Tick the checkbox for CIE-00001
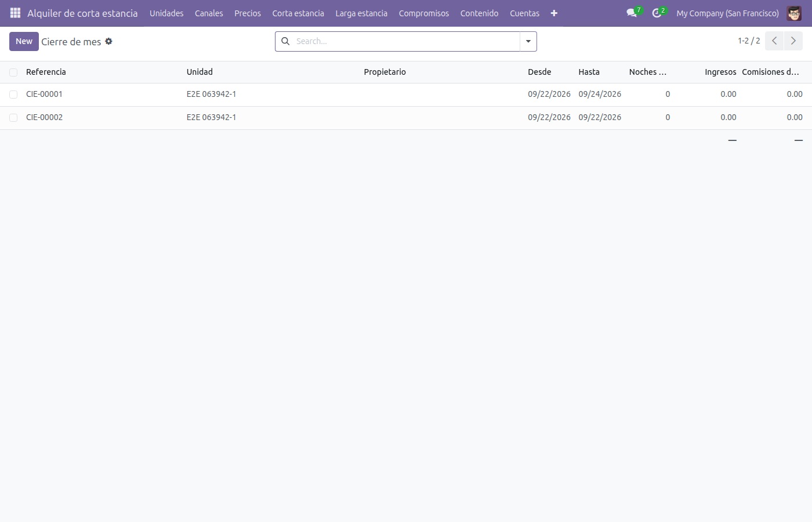The image size is (812, 522). click(x=13, y=95)
